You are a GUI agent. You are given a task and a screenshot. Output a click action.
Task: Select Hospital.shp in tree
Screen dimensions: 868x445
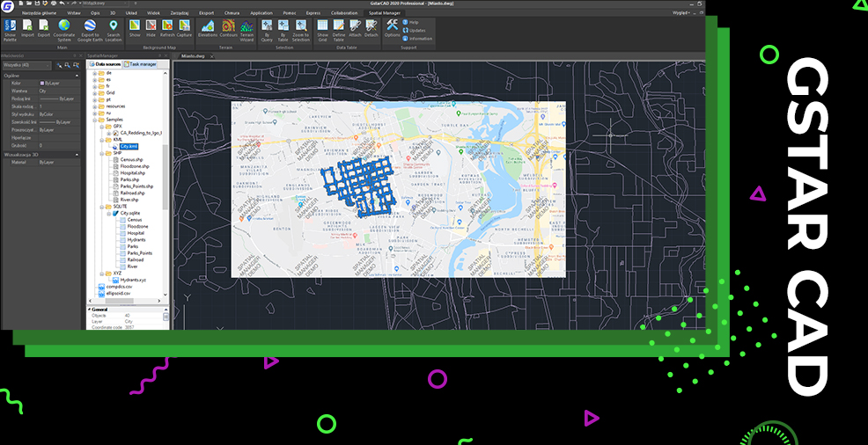coord(133,173)
